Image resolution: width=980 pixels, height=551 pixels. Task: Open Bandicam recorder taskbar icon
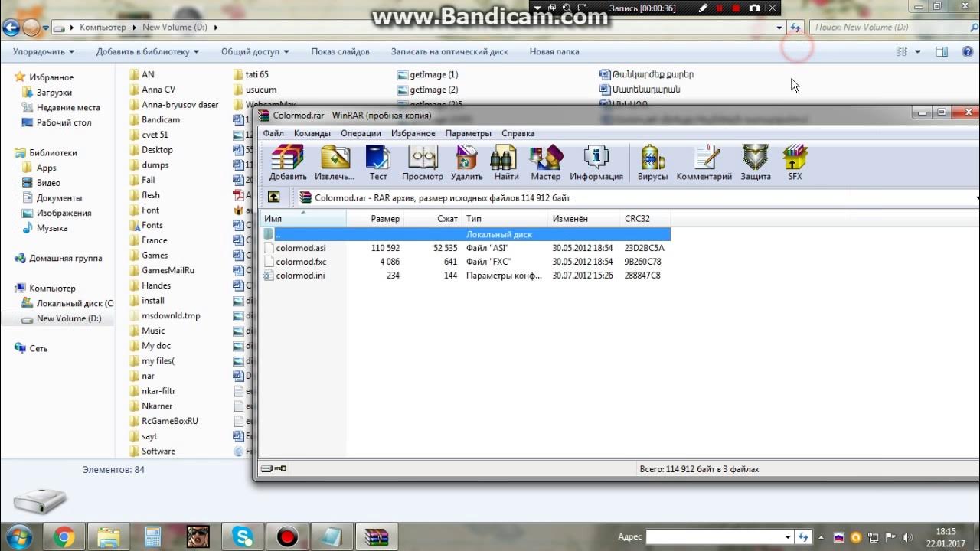287,536
